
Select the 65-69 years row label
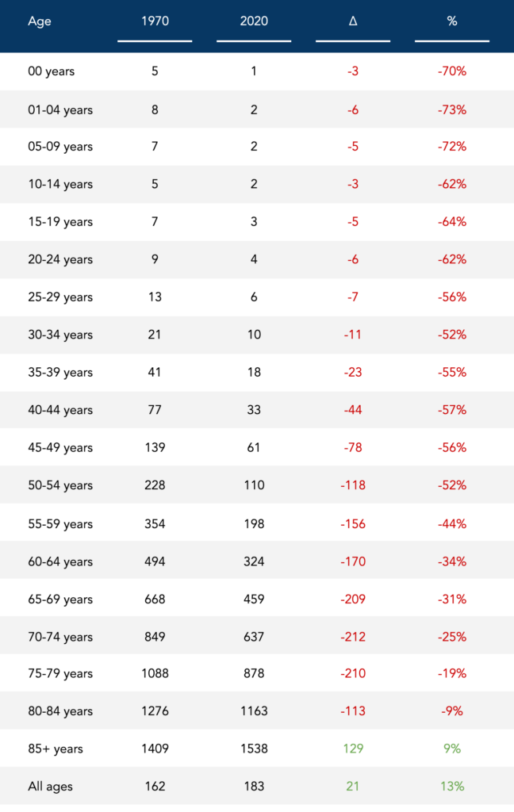coord(59,599)
